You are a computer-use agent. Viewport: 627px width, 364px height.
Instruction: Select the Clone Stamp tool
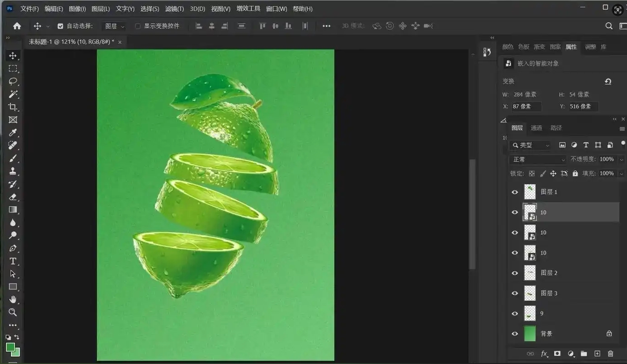[13, 171]
